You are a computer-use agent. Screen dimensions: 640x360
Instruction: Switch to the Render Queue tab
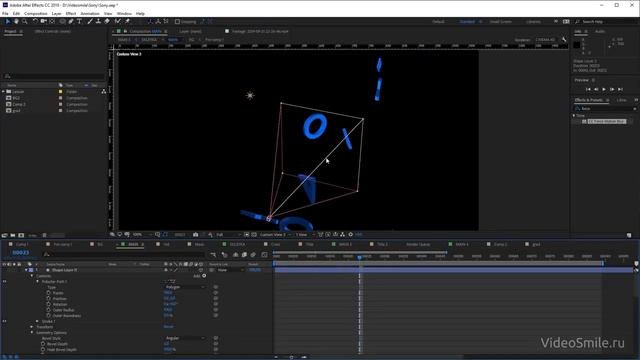tap(418, 244)
